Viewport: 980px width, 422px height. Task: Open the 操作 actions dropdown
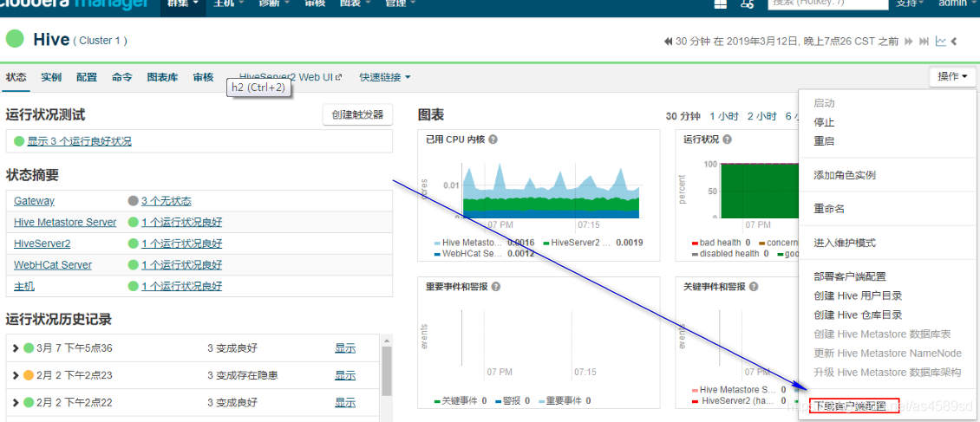tap(952, 77)
